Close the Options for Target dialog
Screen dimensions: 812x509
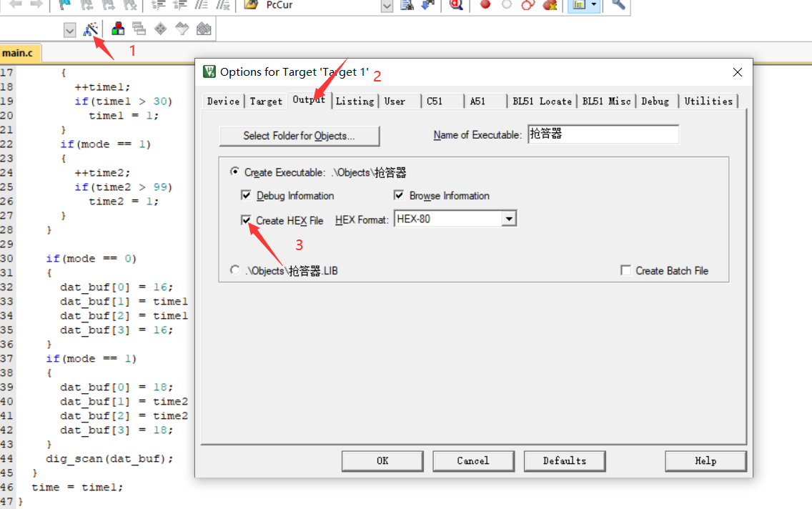coord(738,72)
